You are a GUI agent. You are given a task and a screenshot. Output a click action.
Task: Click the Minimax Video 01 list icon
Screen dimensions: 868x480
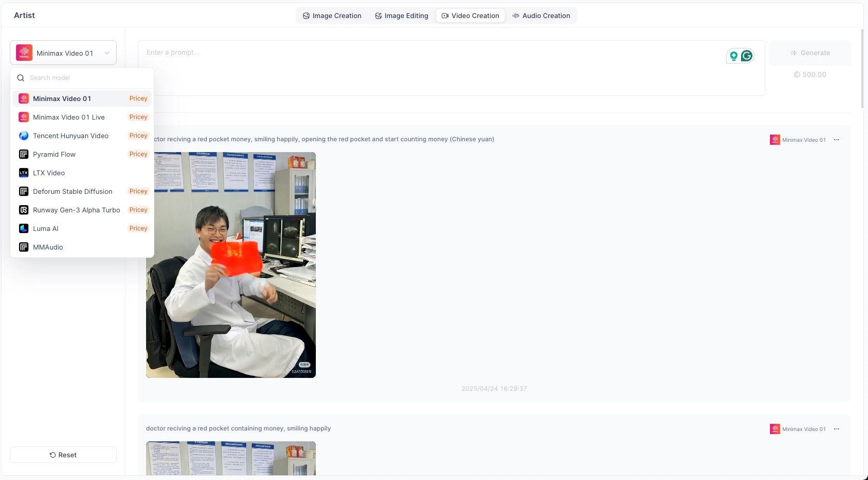(24, 98)
